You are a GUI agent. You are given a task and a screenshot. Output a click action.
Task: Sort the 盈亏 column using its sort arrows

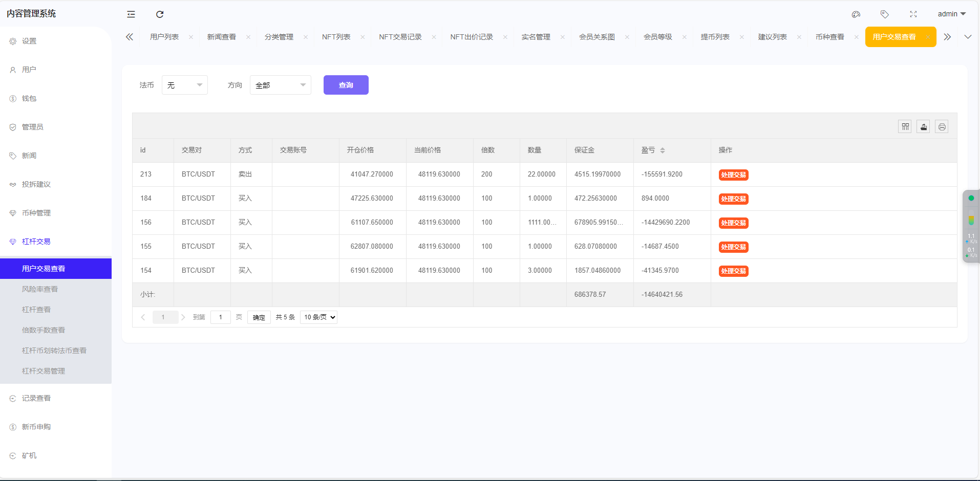[x=663, y=150]
